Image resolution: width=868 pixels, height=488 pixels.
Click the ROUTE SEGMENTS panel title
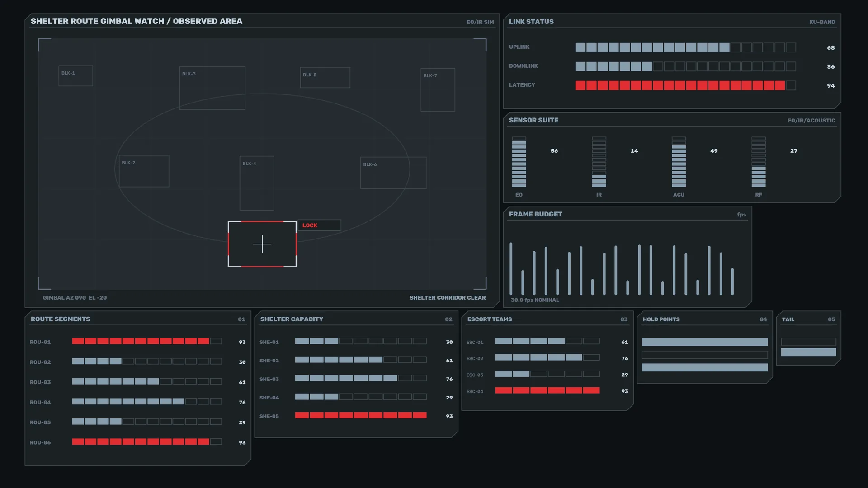click(61, 319)
